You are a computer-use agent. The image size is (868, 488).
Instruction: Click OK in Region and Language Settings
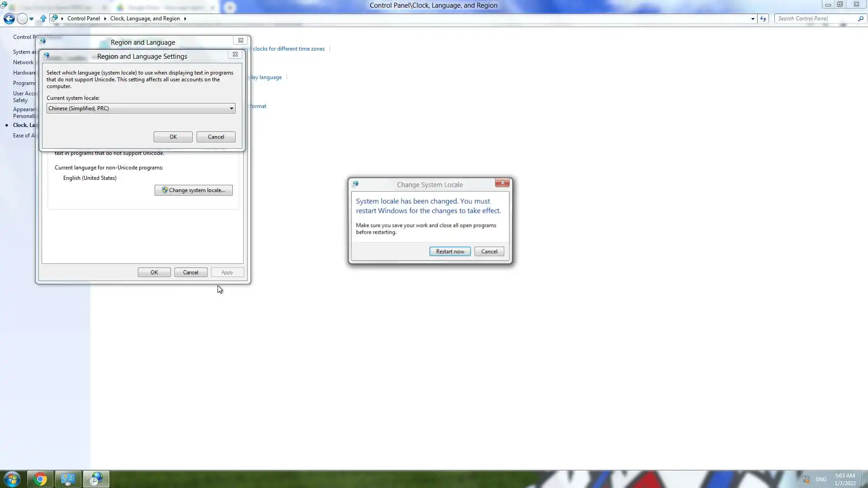click(173, 137)
